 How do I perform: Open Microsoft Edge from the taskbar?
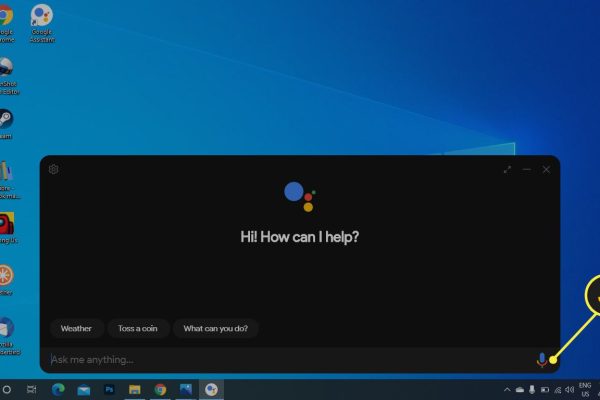(58, 389)
